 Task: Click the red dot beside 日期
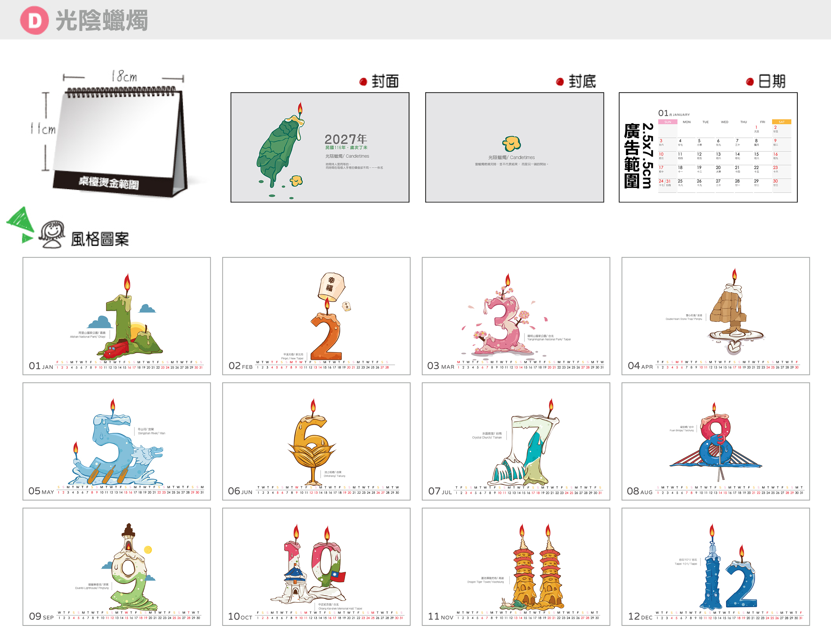click(x=750, y=82)
